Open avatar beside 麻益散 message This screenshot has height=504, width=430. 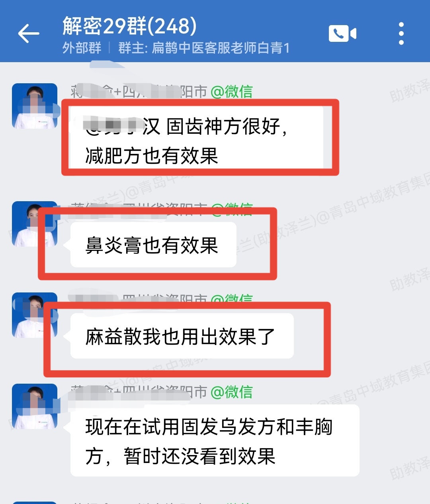[x=35, y=315]
